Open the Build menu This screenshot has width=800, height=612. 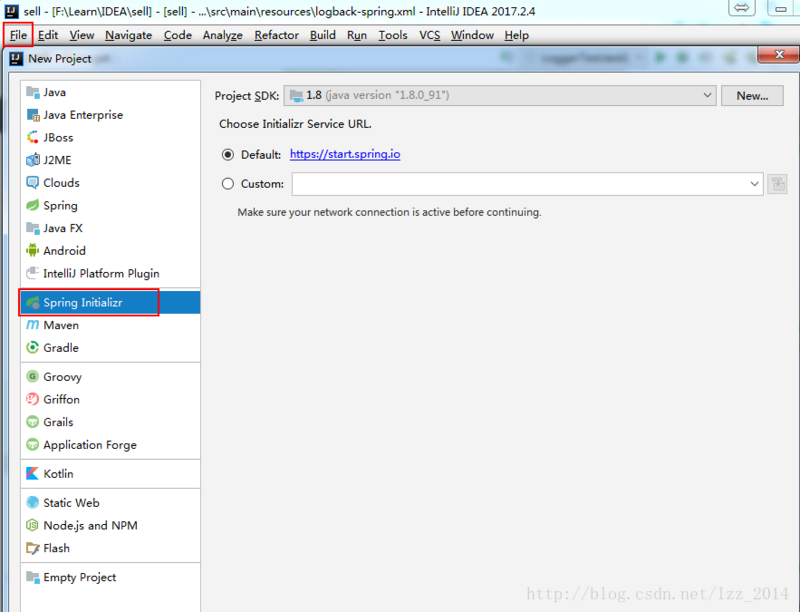pos(322,35)
